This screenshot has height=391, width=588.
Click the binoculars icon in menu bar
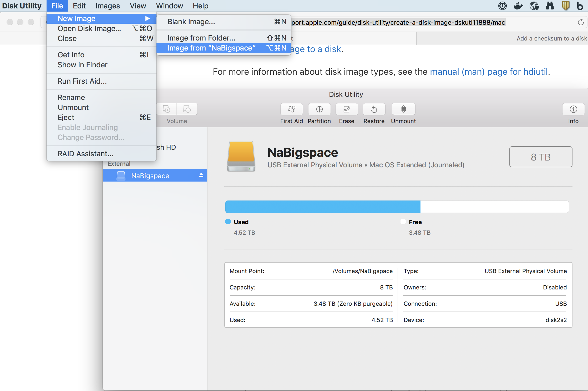[x=550, y=6]
